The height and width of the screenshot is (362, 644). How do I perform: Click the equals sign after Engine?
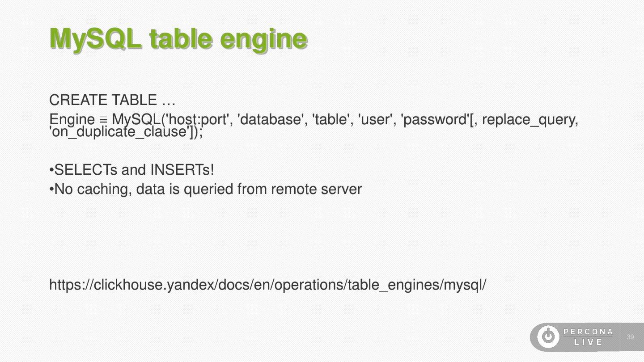point(103,120)
